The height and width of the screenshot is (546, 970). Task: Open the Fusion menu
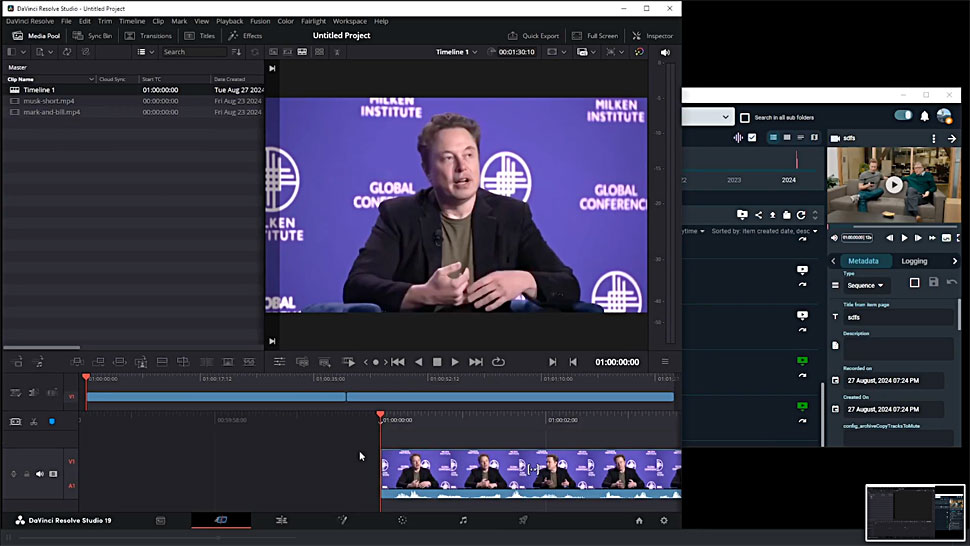tap(260, 21)
